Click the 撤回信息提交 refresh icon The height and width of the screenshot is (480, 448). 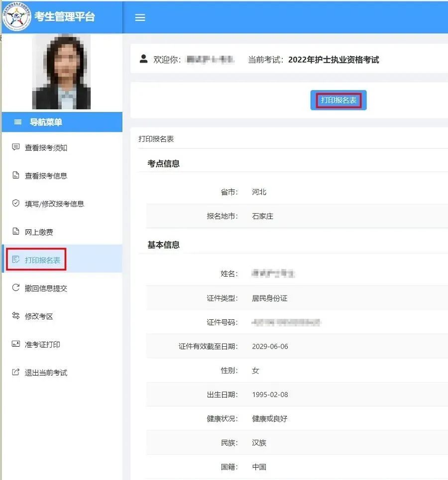tap(15, 286)
